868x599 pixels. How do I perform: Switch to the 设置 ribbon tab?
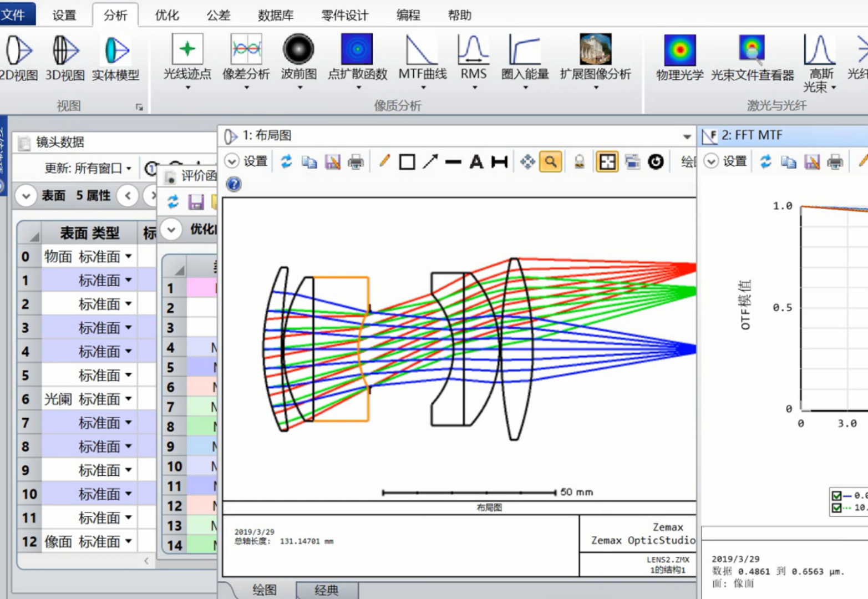click(64, 15)
